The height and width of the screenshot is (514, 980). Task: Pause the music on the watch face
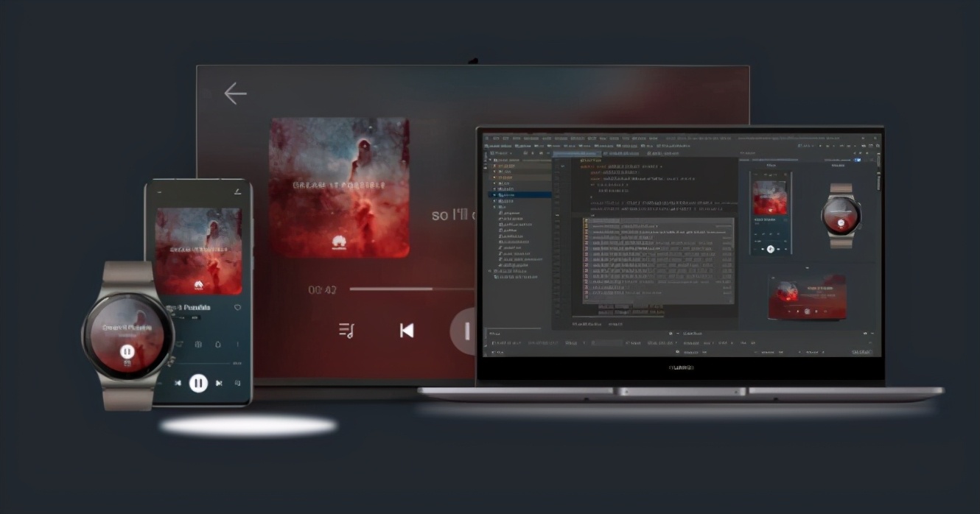click(x=127, y=351)
